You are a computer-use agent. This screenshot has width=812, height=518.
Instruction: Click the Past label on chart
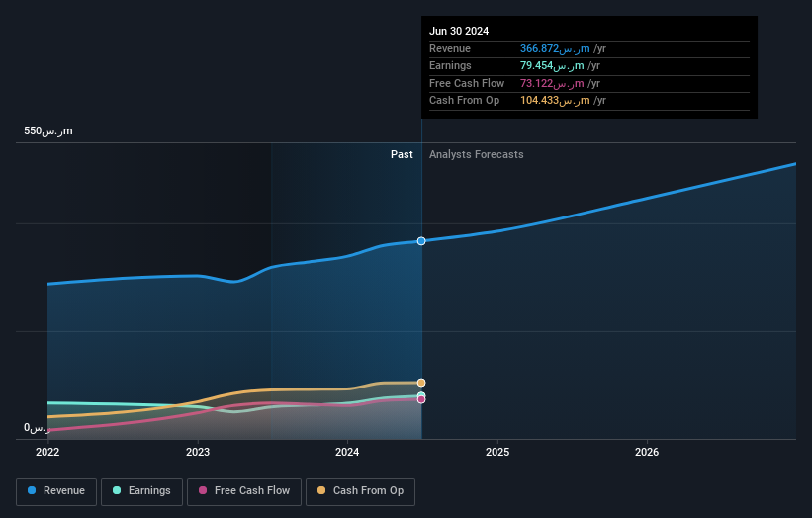(x=402, y=155)
